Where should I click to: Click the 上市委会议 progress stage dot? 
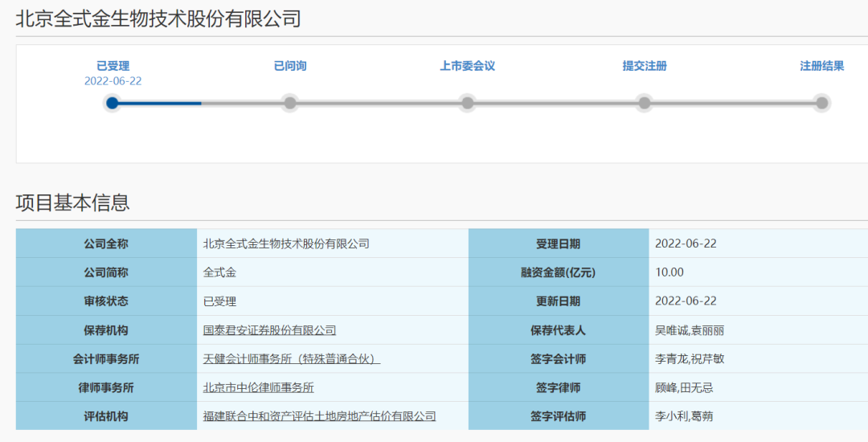(x=467, y=103)
